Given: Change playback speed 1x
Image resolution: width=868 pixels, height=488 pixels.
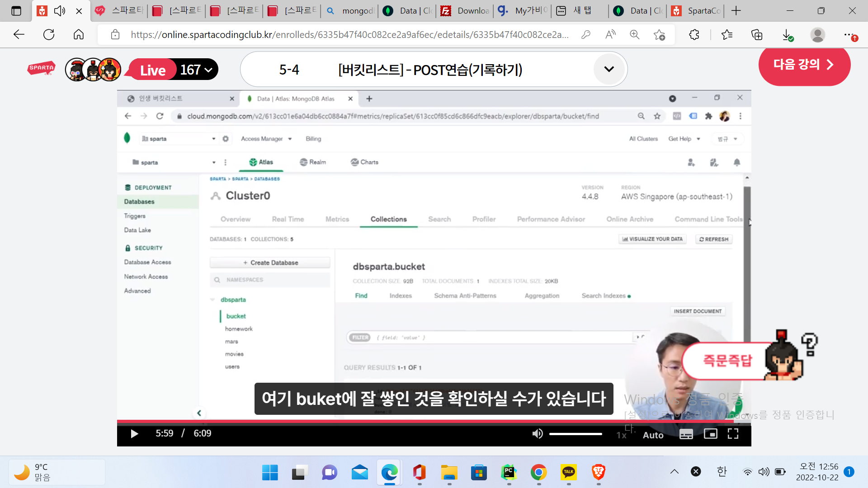Looking at the screenshot, I should (x=622, y=435).
